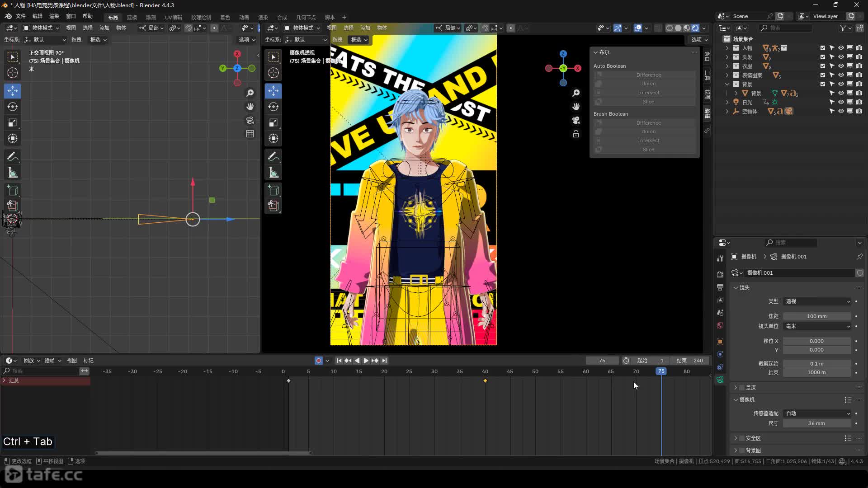Enable the 景深 depth of field checkbox
The height and width of the screenshot is (488, 868).
(x=741, y=388)
